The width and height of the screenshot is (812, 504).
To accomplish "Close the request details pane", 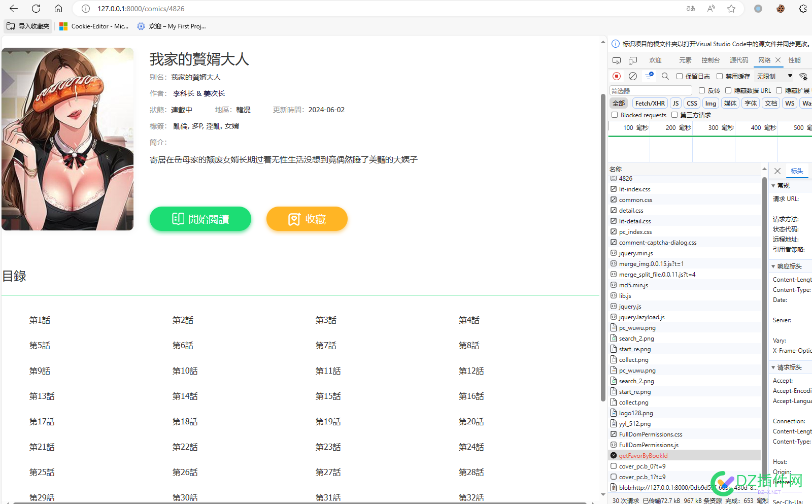I will click(777, 171).
